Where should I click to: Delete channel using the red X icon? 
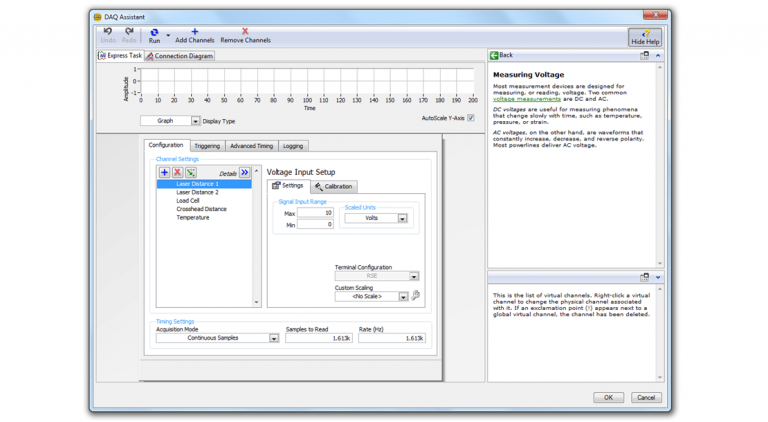pos(177,173)
